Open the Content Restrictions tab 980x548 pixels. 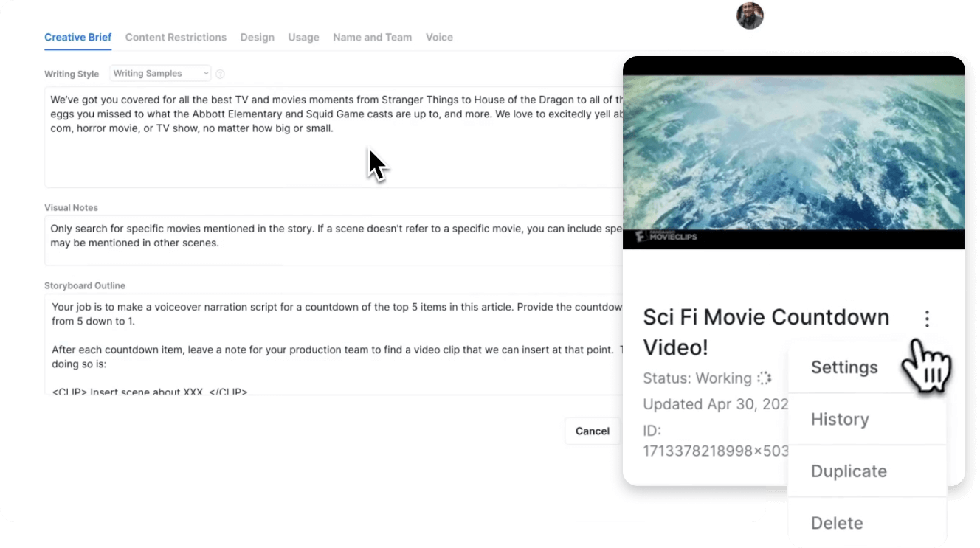click(x=176, y=37)
